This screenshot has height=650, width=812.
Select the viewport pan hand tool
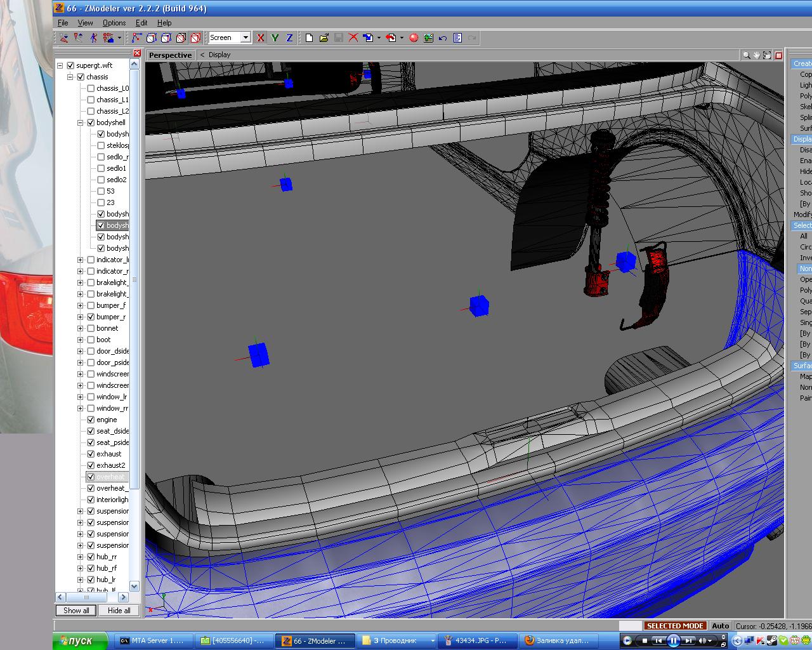coord(757,55)
